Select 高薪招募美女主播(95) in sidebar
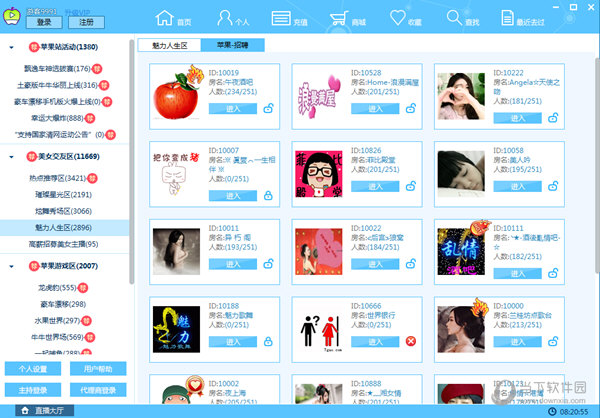 (x=64, y=244)
